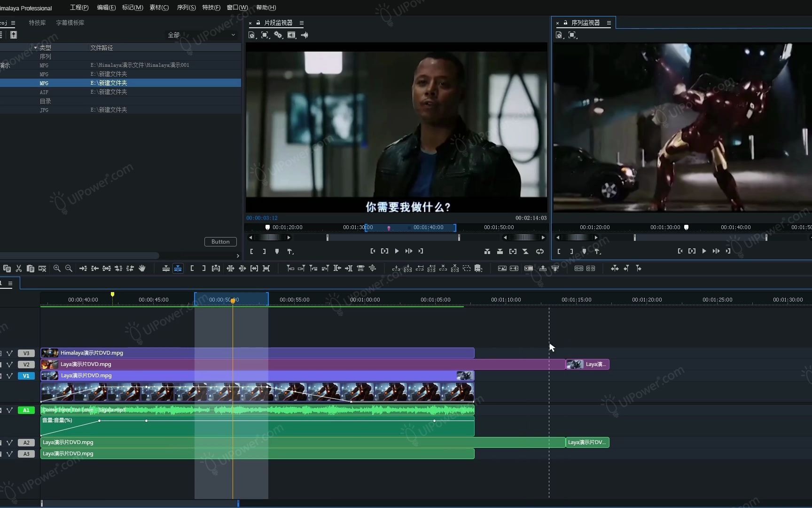Go to in-point in clip monitor
This screenshot has height=508, width=812.
click(x=373, y=251)
